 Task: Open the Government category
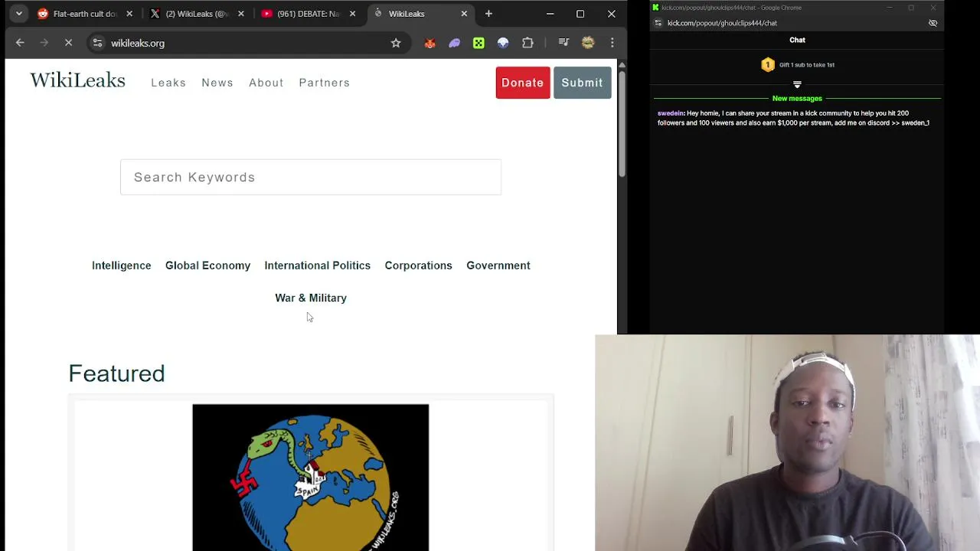tap(498, 266)
